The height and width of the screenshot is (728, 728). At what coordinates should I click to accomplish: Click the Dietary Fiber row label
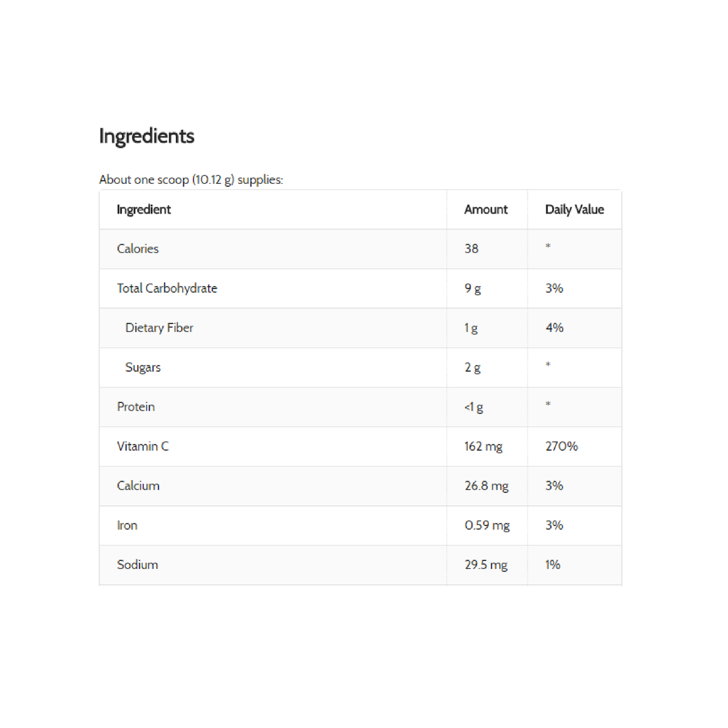tap(159, 328)
